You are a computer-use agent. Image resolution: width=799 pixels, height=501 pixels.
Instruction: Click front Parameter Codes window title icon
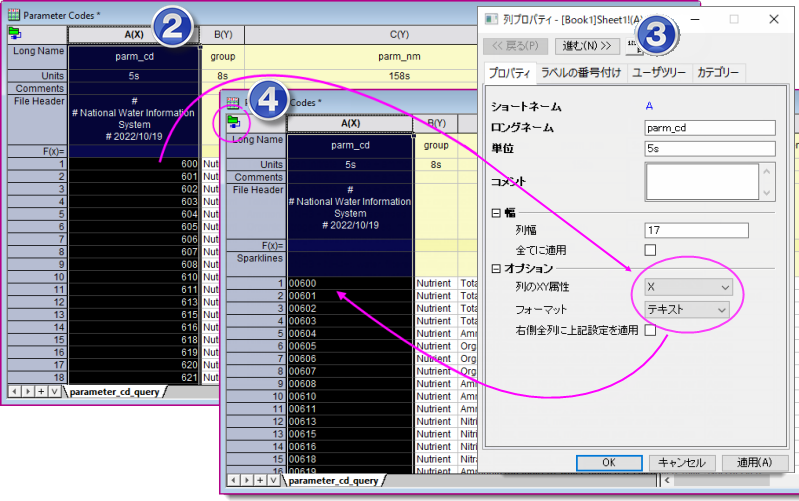(233, 102)
